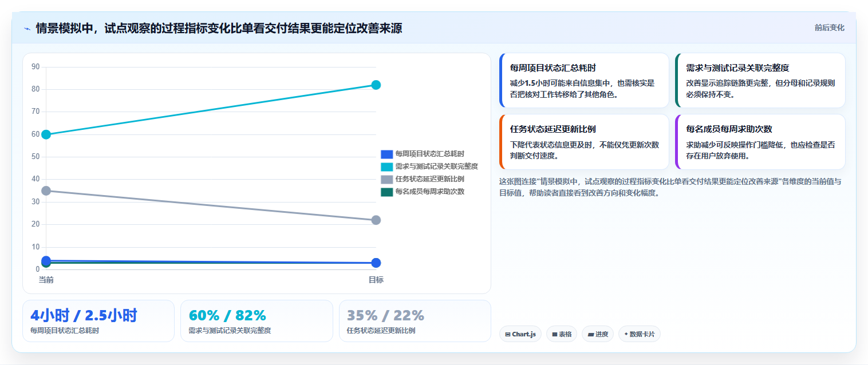Screen dimensions: 868x365
Task: Open the 需求与测试记录关联完整度 explanation card
Action: point(760,81)
